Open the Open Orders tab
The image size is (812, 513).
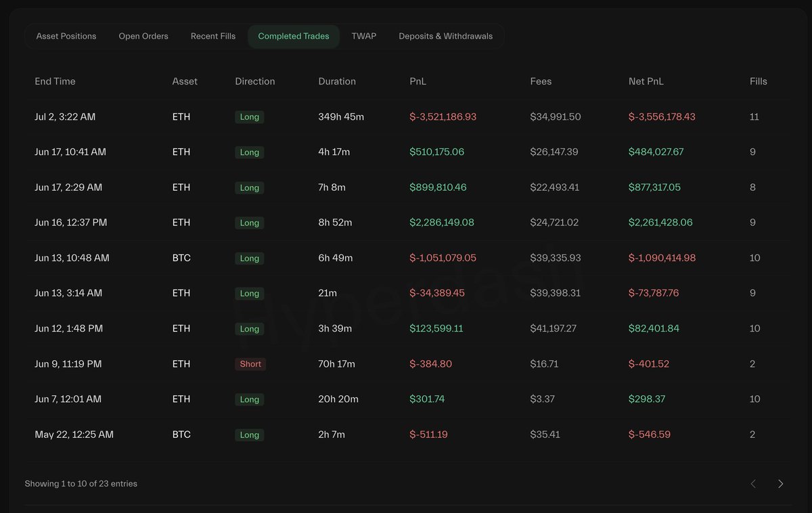pos(143,36)
